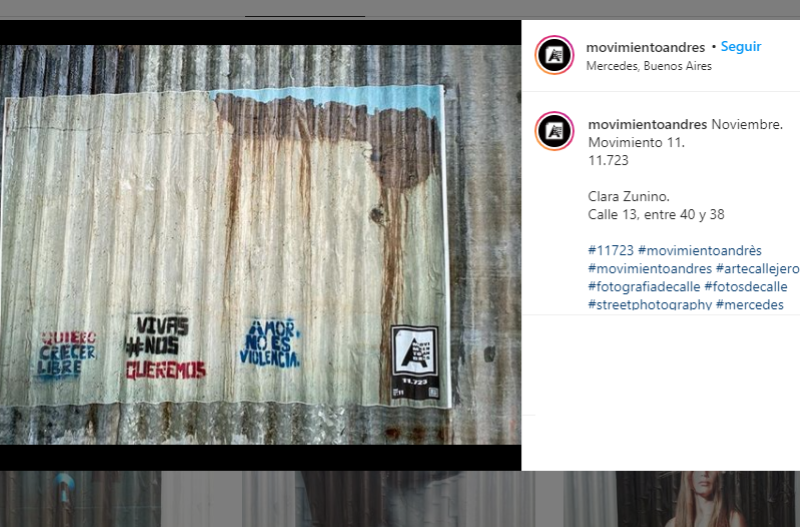Open the caption username movimientoandres

pyautogui.click(x=647, y=124)
